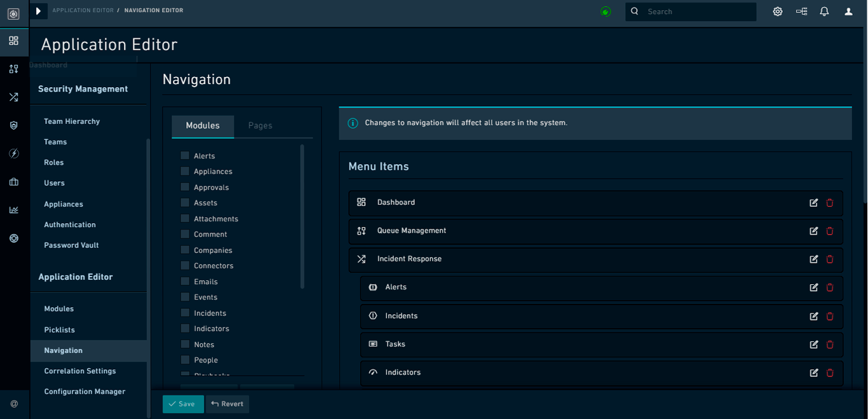The image size is (868, 419).
Task: Click the Save button
Action: 183,404
